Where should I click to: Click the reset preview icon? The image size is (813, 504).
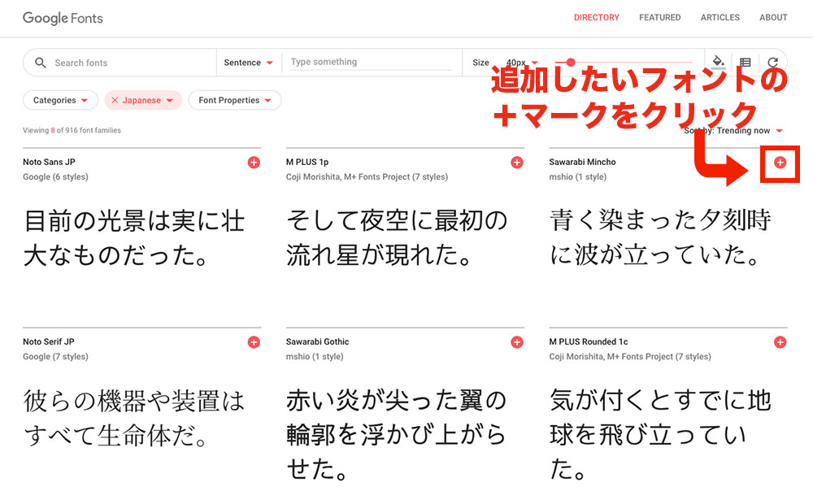[x=772, y=62]
